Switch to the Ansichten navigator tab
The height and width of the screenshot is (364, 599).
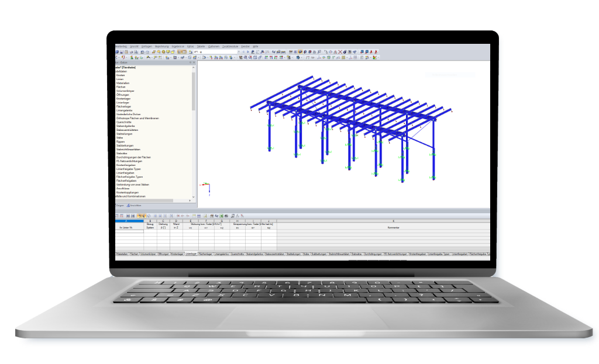(133, 206)
